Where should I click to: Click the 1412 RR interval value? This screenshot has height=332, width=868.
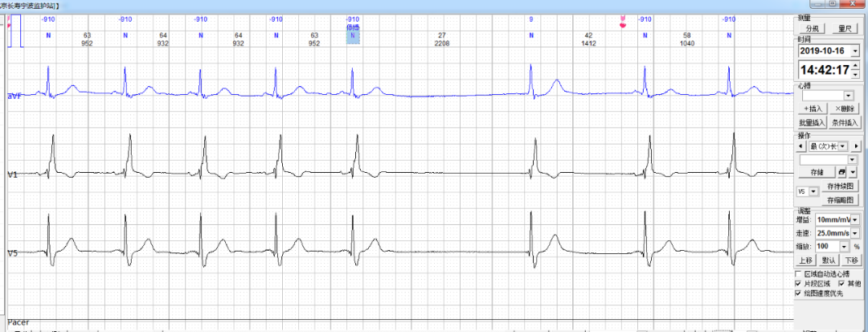pos(588,43)
